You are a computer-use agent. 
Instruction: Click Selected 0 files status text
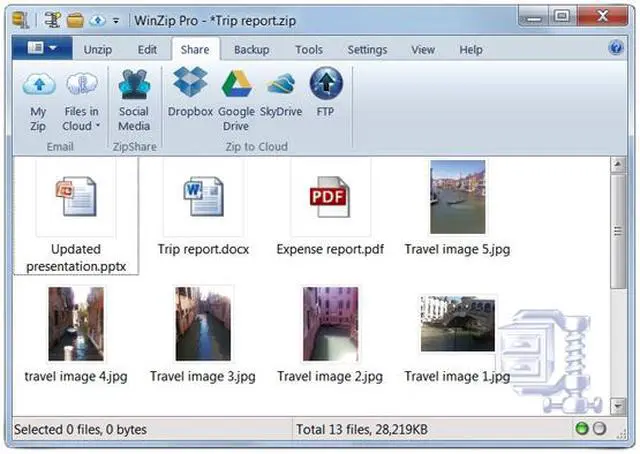pos(80,430)
